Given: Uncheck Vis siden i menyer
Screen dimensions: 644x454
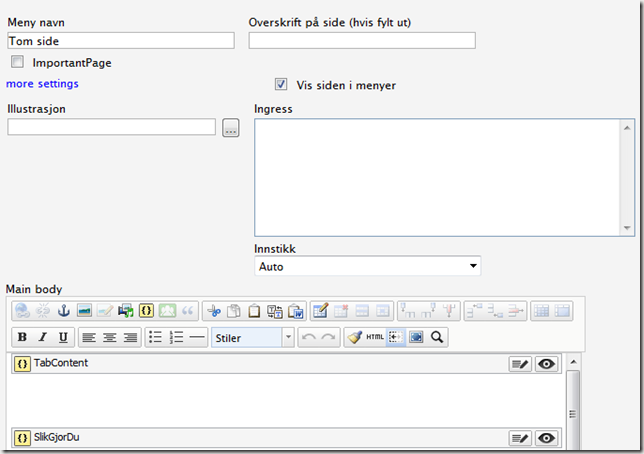Looking at the screenshot, I should click(281, 85).
